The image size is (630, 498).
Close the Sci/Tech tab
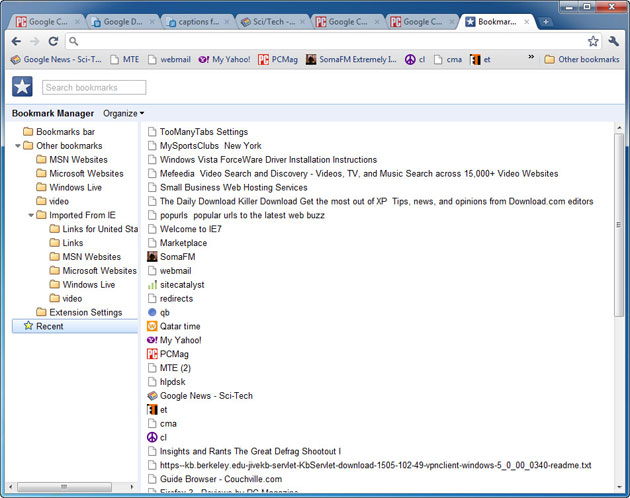[302, 22]
